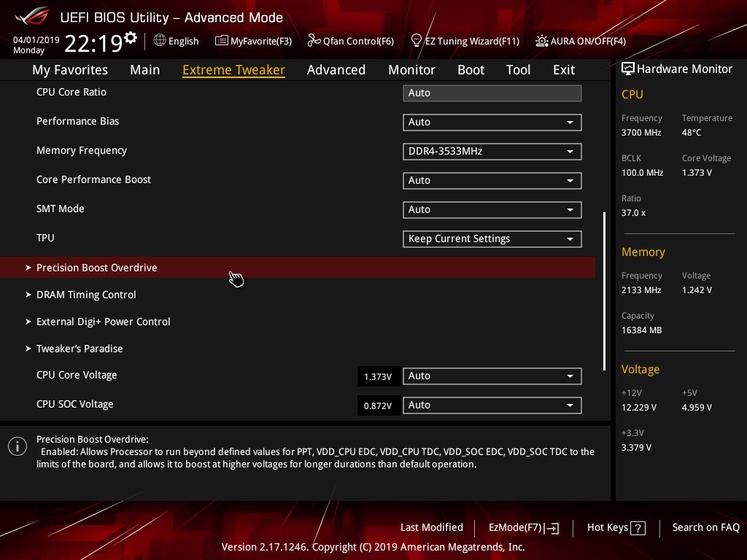Screen dimensions: 747x560
Task: Click the 22:19 clock display
Action: [93, 43]
